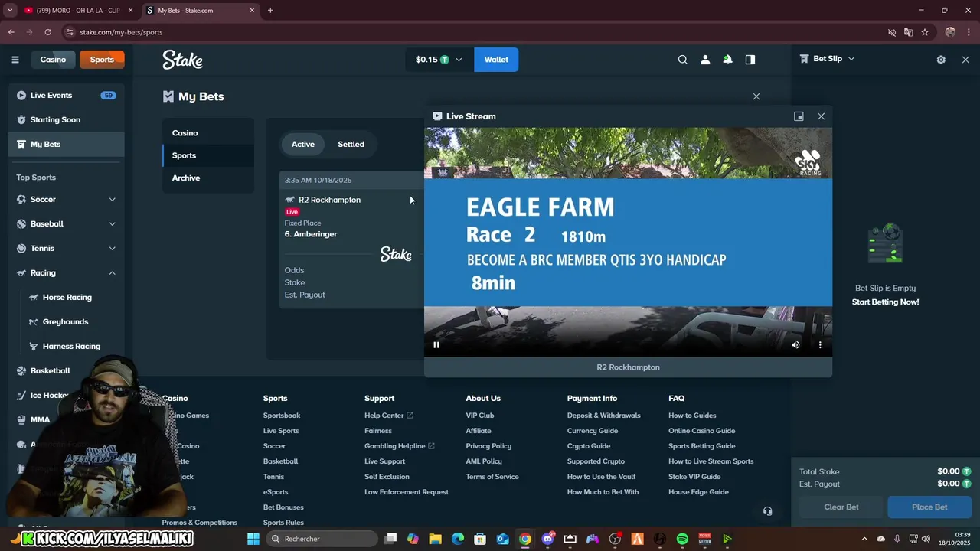The image size is (980, 551).
Task: Click the Stake logo in header
Action: pos(182,60)
